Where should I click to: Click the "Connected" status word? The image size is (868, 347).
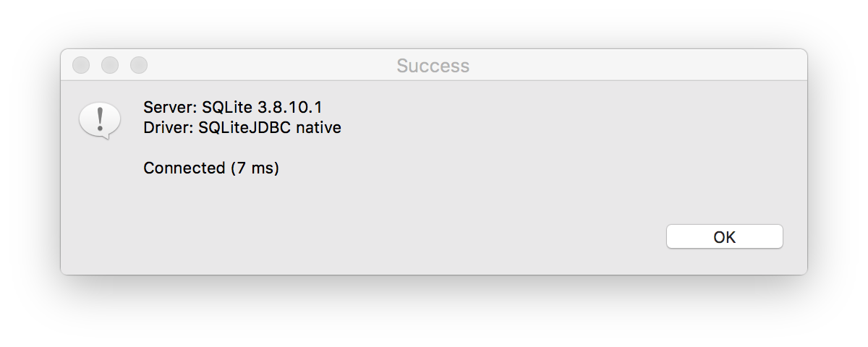[x=184, y=168]
